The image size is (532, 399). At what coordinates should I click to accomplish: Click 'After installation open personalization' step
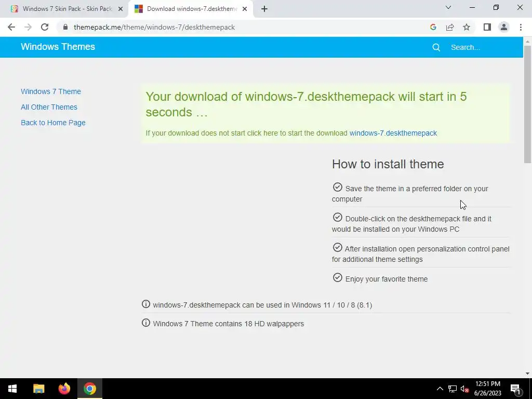[421, 254]
